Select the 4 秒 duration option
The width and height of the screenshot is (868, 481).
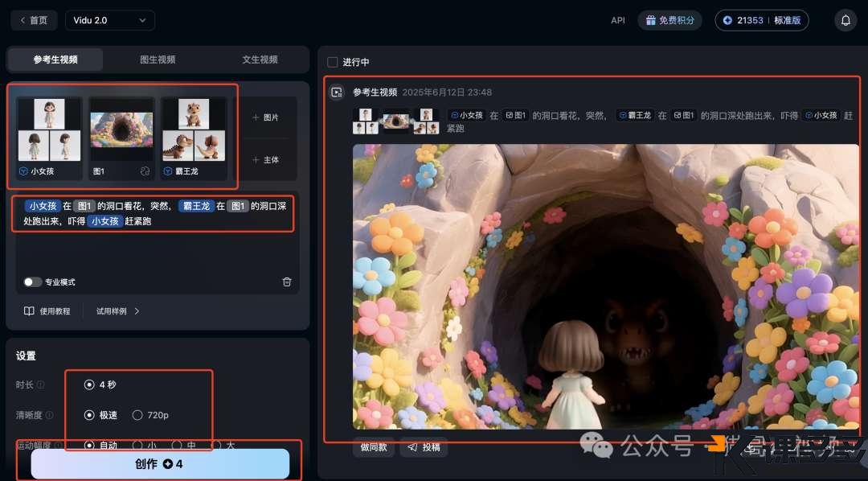(x=89, y=384)
